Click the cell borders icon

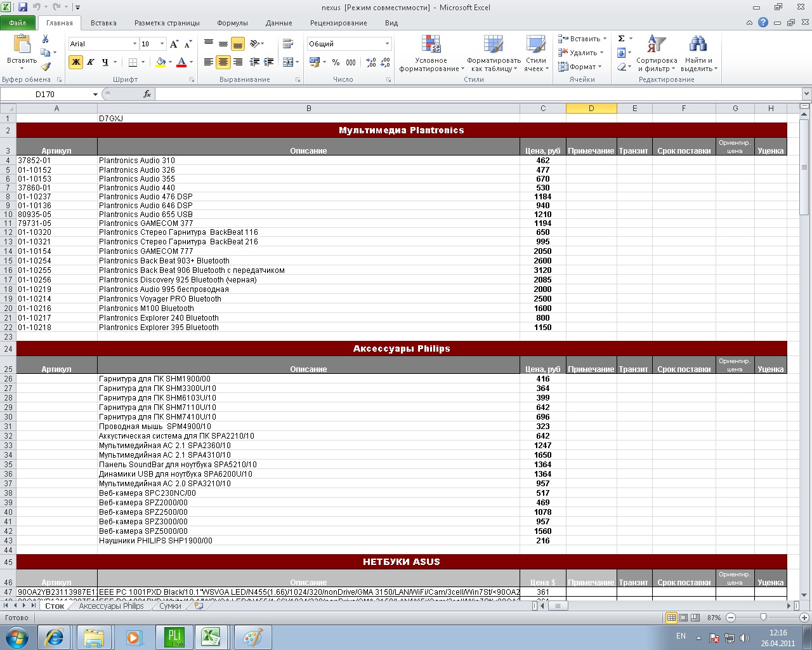133,62
